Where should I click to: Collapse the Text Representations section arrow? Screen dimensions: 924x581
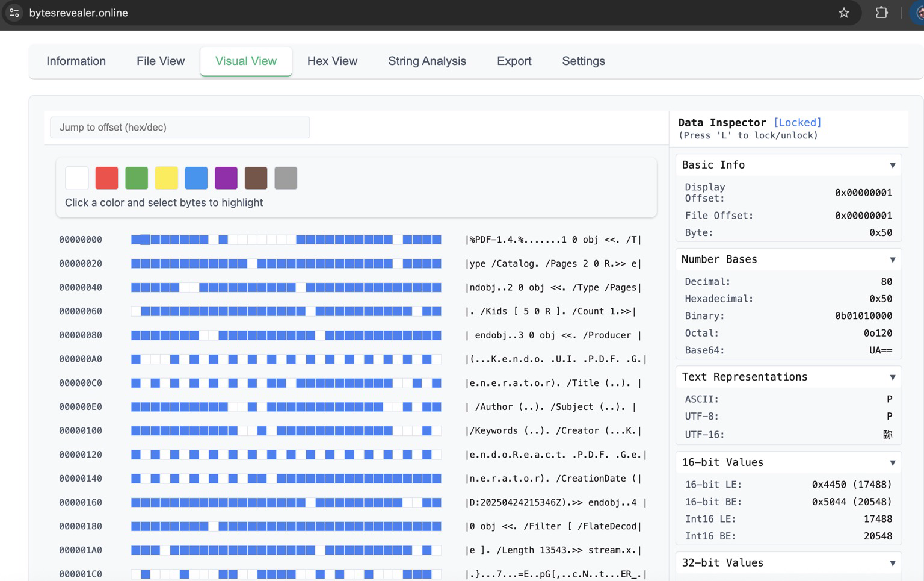point(892,377)
